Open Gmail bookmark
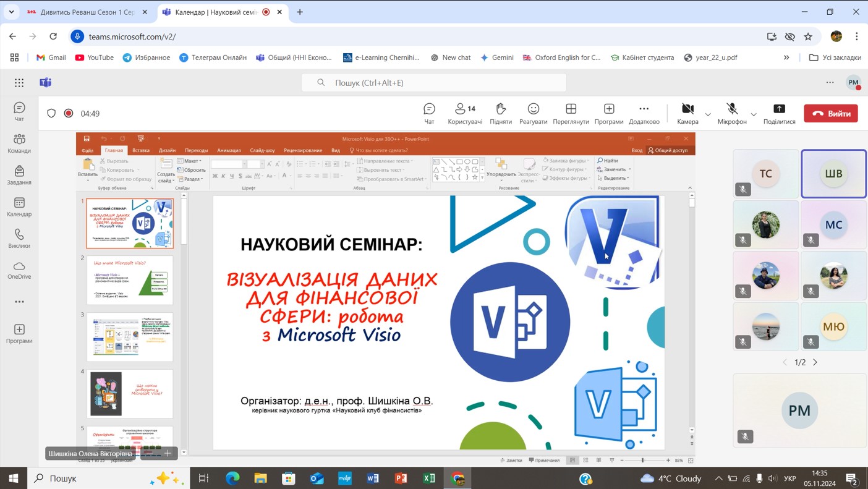868x489 pixels. [x=51, y=57]
